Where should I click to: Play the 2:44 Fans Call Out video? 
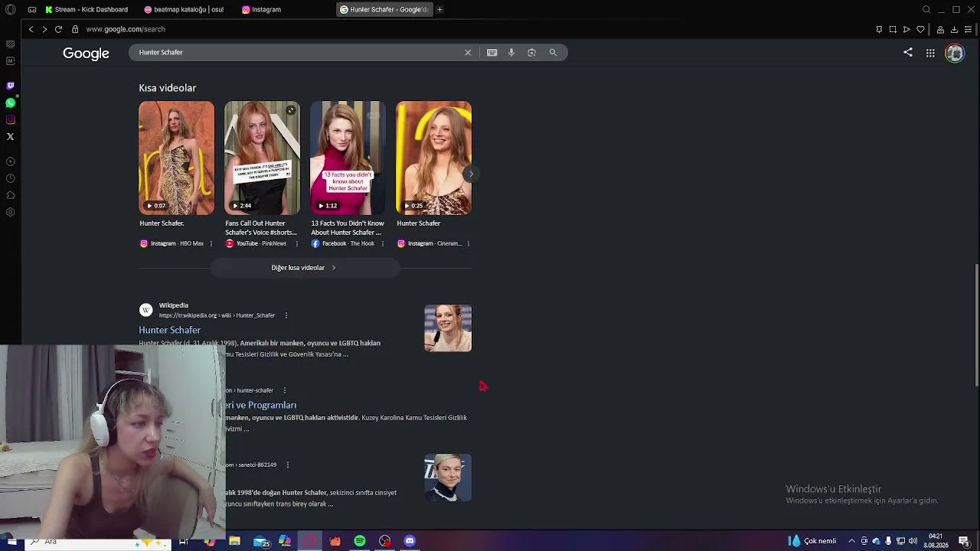point(262,158)
